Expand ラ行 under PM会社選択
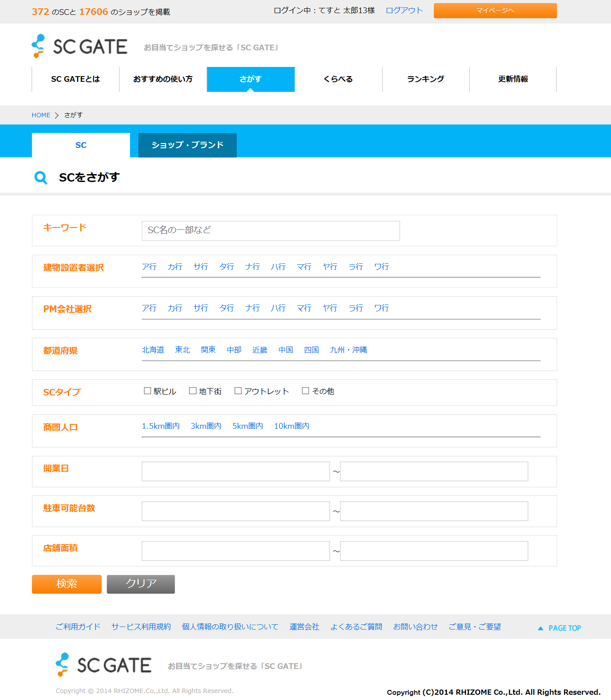This screenshot has width=611, height=700. [x=356, y=308]
